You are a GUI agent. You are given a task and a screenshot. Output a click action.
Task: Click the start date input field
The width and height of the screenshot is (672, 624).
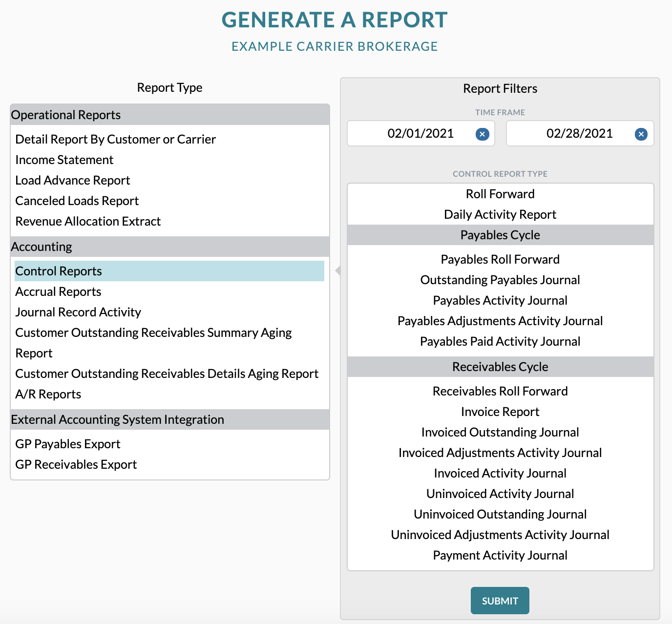click(x=420, y=133)
